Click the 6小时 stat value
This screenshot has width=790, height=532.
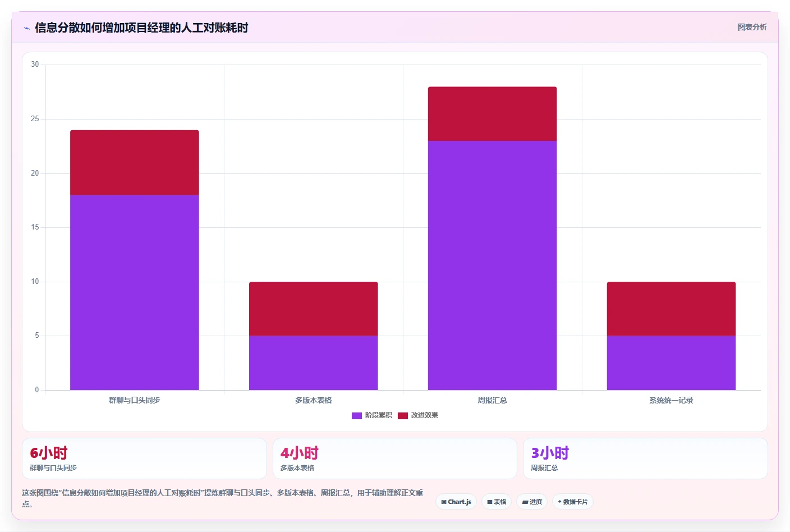[x=49, y=453]
